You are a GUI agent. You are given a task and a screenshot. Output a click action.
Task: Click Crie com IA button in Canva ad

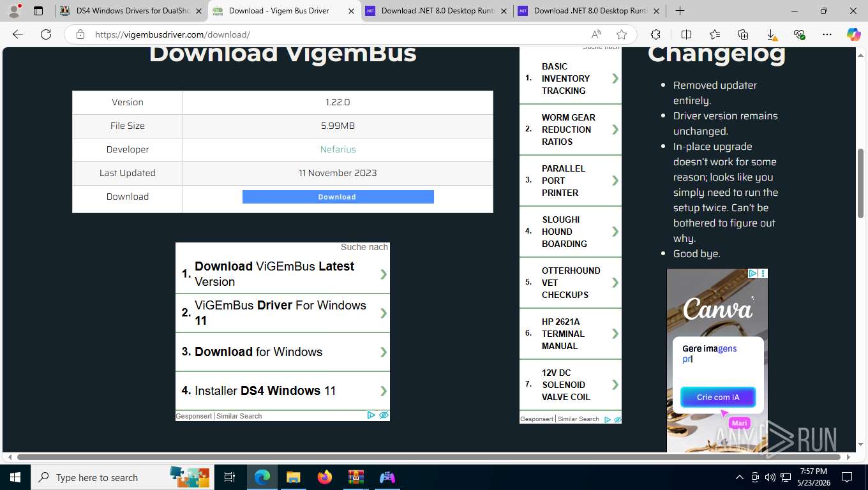(718, 397)
